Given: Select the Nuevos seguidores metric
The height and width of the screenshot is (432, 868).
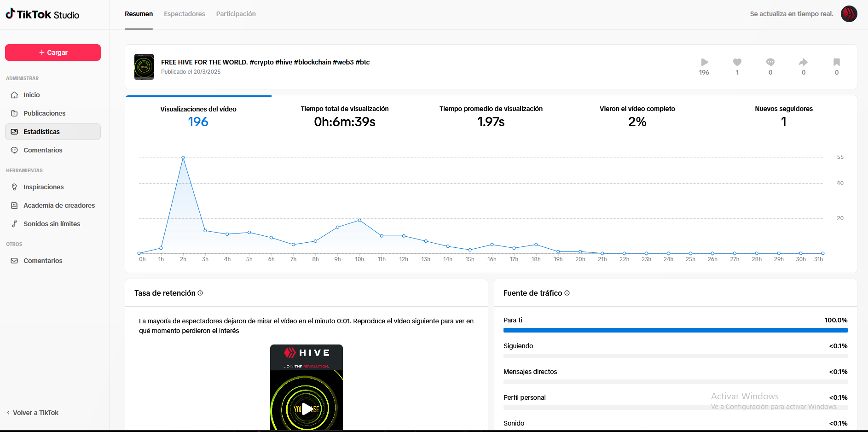Looking at the screenshot, I should click(784, 117).
